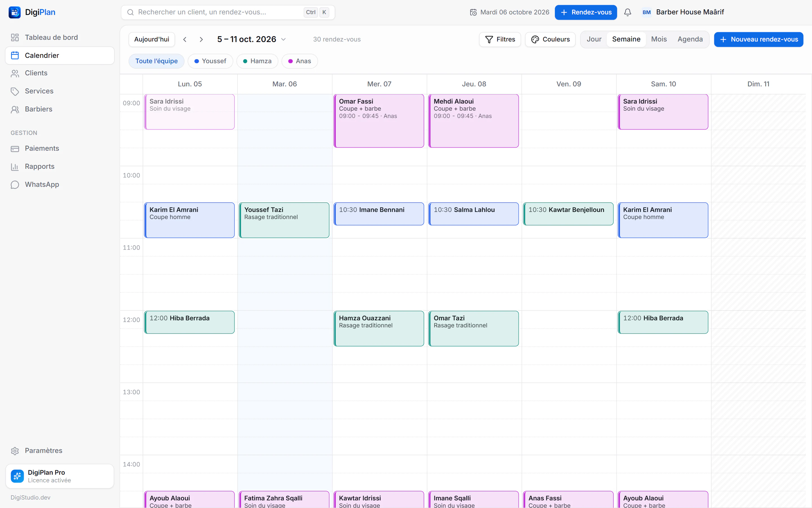The image size is (812, 508).
Task: Select Calendrier in the sidebar
Action: coord(60,55)
